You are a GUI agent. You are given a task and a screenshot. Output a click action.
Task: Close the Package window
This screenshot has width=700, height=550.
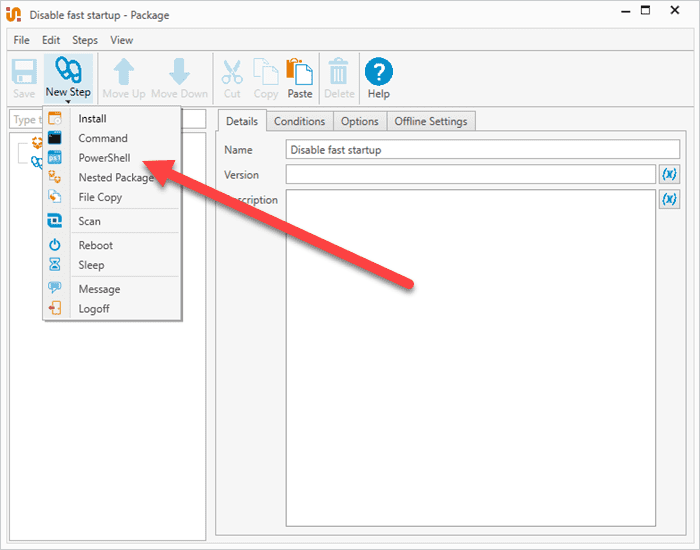coord(675,10)
